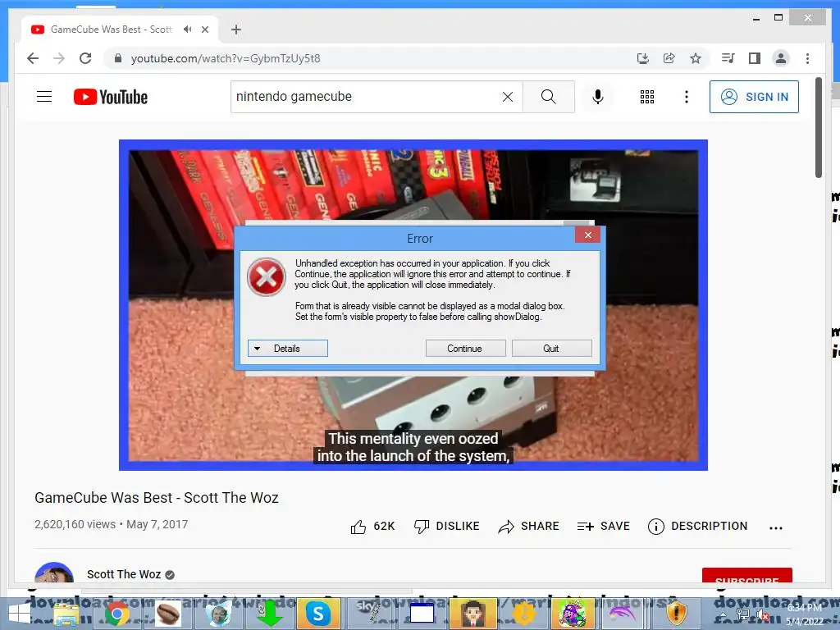Open Chrome three-dot menu

(807, 58)
